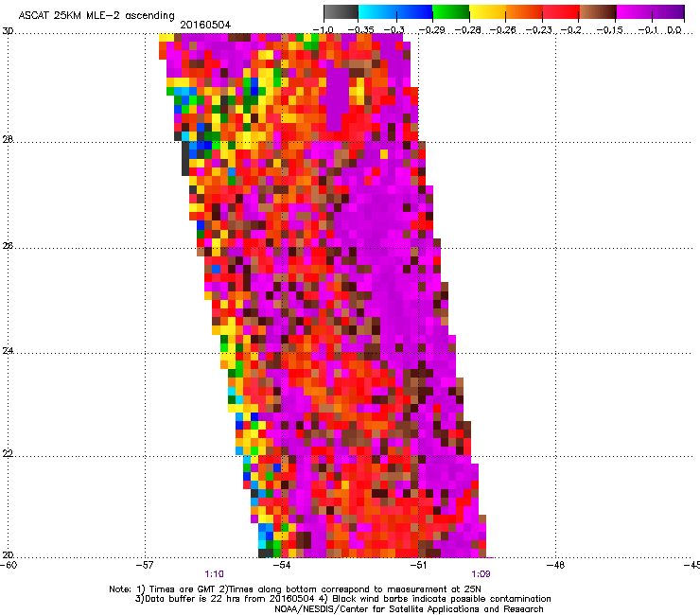Click the orange segment of the color bar
This screenshot has height=615, width=700.
pyautogui.click(x=524, y=12)
